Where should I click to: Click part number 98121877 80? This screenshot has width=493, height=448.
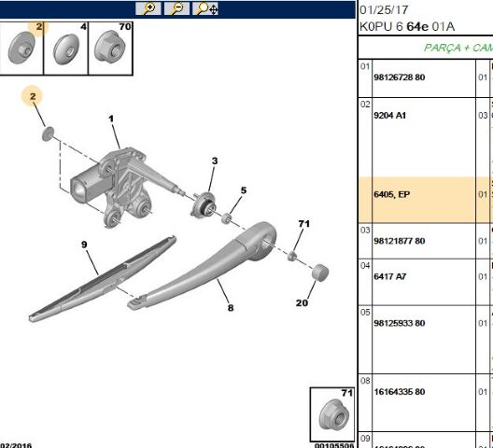(x=400, y=241)
